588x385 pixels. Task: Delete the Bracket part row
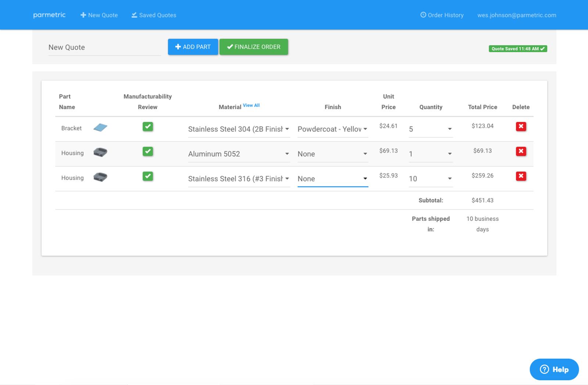521,126
